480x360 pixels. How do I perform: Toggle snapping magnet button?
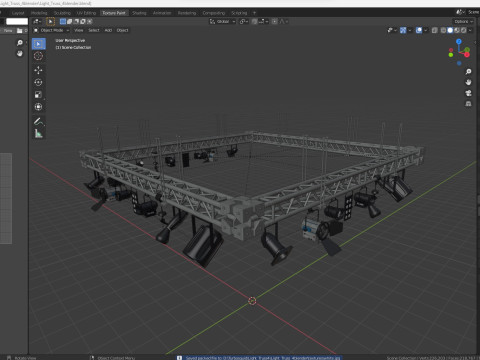[254, 22]
